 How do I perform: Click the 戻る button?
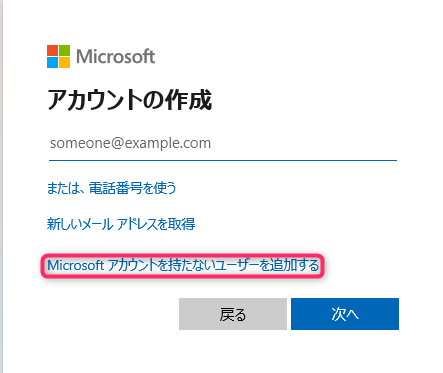click(x=233, y=314)
